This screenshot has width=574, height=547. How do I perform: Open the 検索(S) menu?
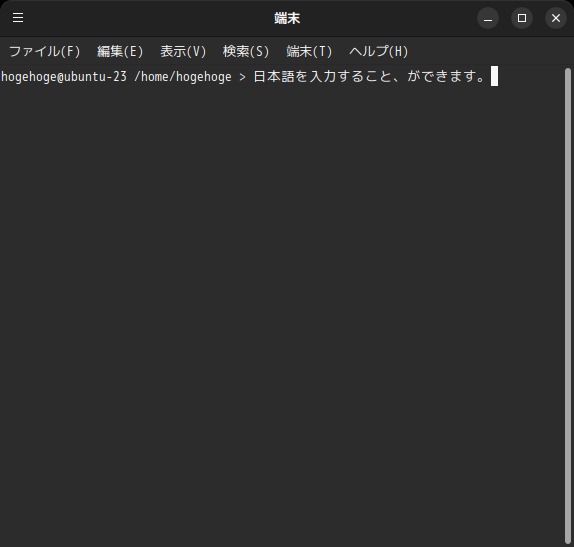coord(246,51)
